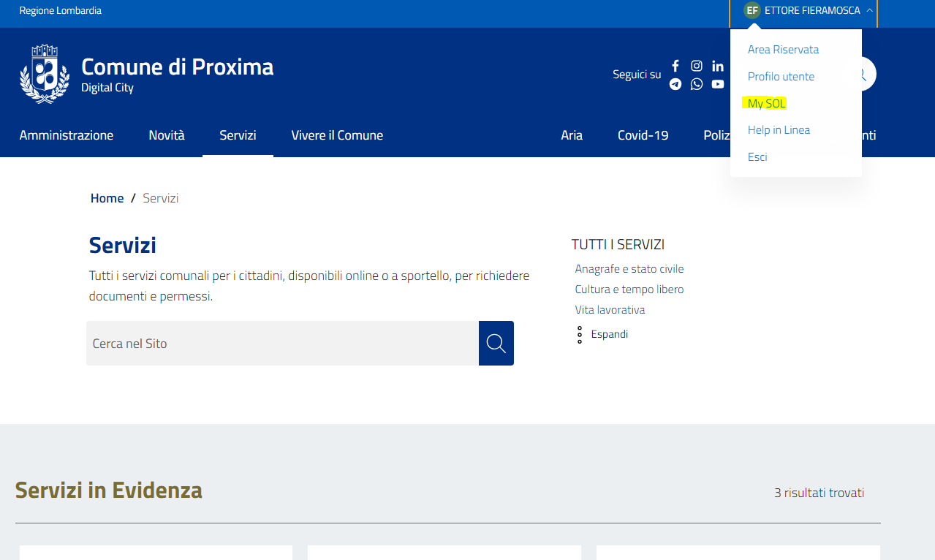
Task: Open the Anagrafe e stato civile link
Action: click(x=629, y=269)
